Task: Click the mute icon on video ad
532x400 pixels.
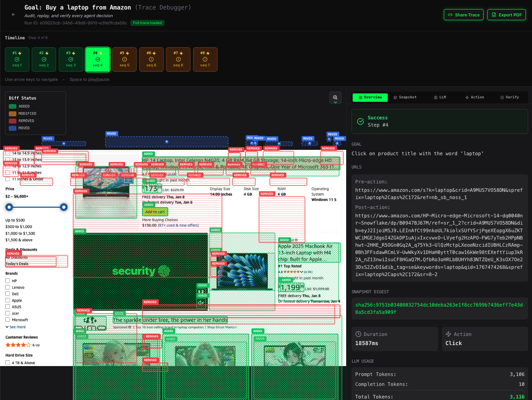Action: (x=201, y=303)
